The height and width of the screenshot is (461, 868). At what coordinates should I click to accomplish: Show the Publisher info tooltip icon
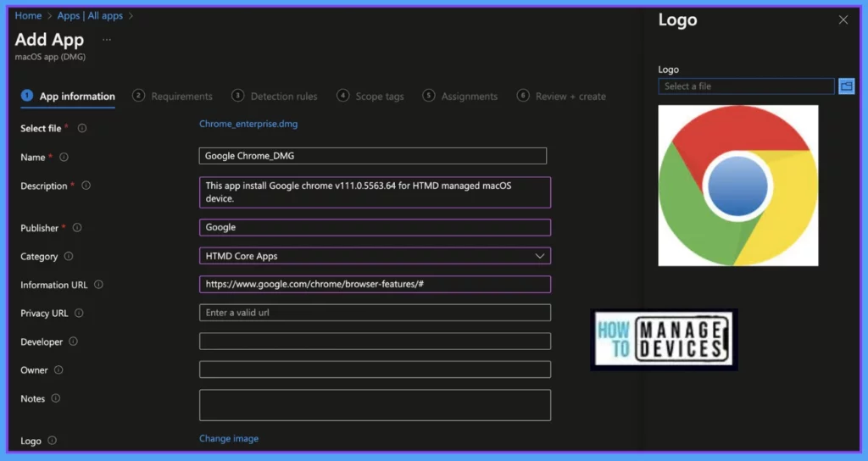coord(77,227)
